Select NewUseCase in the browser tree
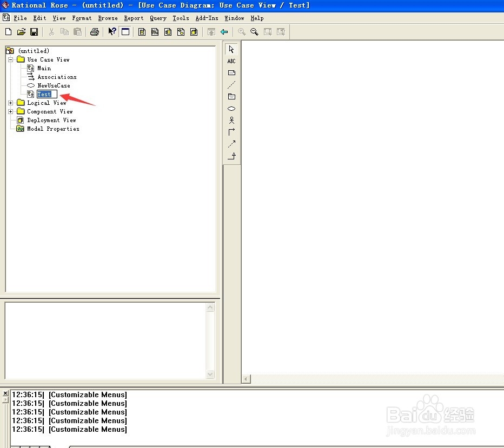504x448 pixels. pos(54,85)
